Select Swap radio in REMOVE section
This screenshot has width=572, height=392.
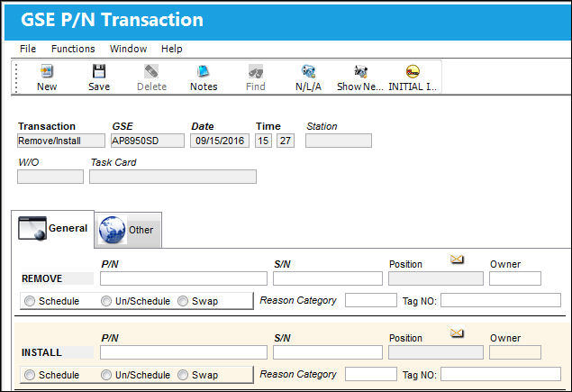[x=183, y=301]
